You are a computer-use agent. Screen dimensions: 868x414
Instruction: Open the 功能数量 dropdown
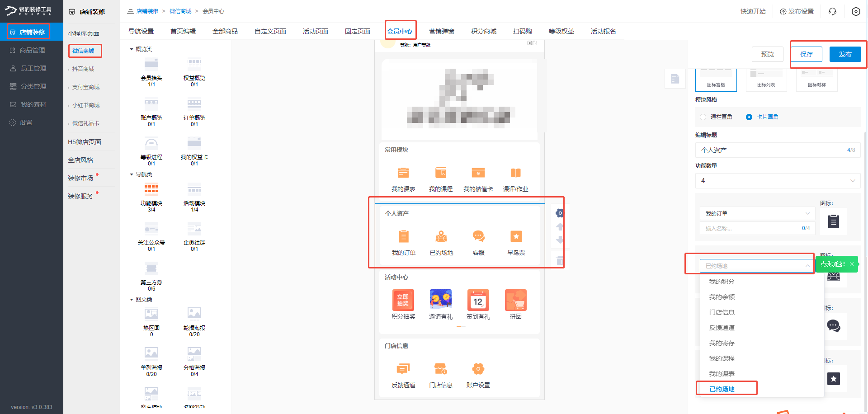pyautogui.click(x=777, y=180)
